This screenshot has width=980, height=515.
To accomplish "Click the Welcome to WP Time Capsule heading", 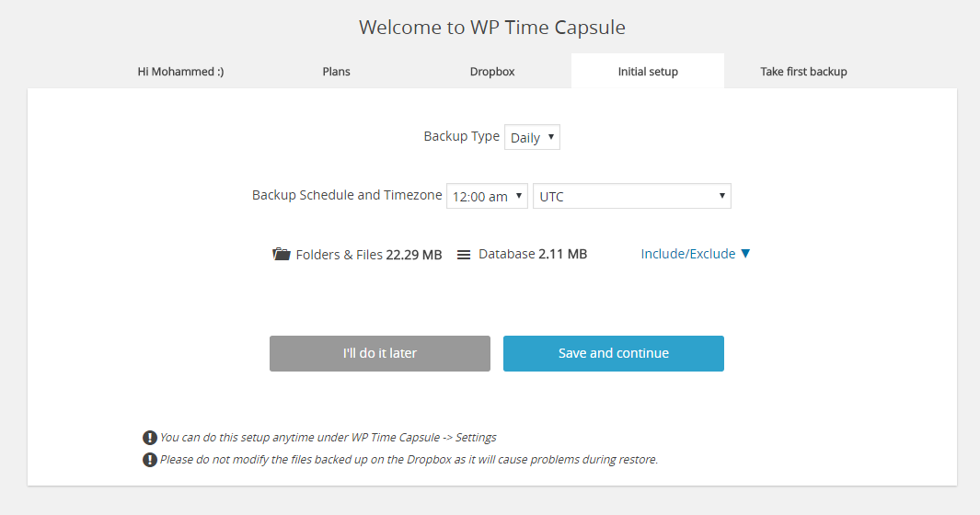I will coord(492,28).
